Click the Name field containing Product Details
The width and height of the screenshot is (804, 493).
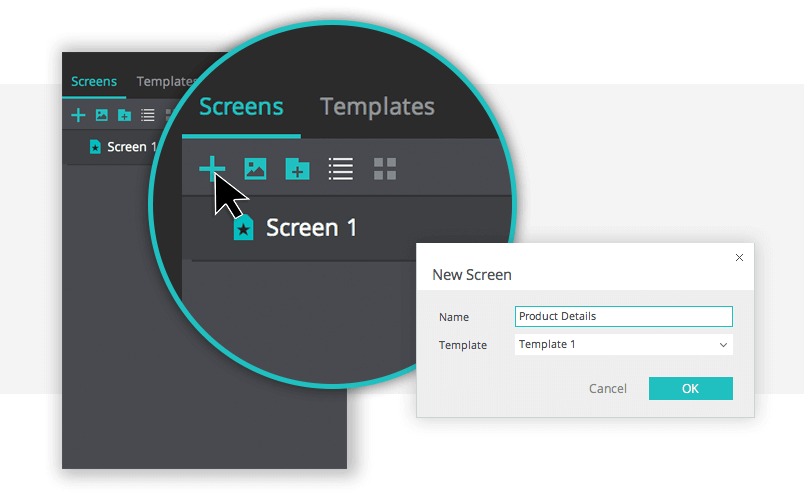click(x=624, y=316)
